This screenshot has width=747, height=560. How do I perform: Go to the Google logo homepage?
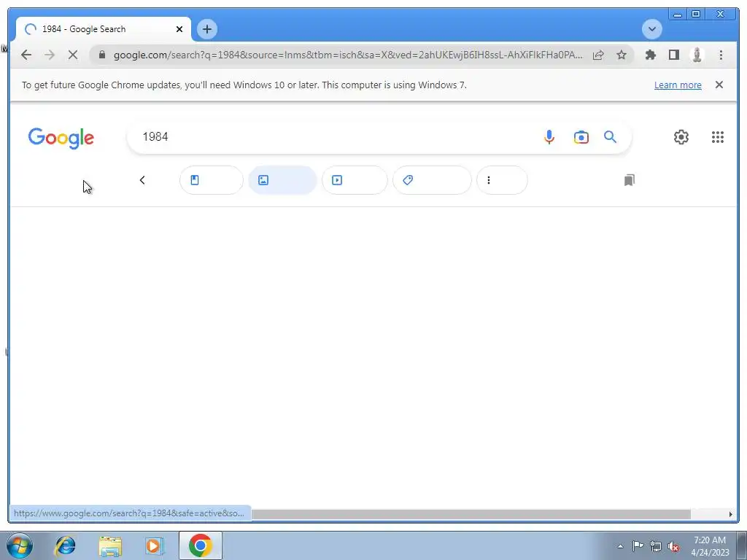click(61, 138)
